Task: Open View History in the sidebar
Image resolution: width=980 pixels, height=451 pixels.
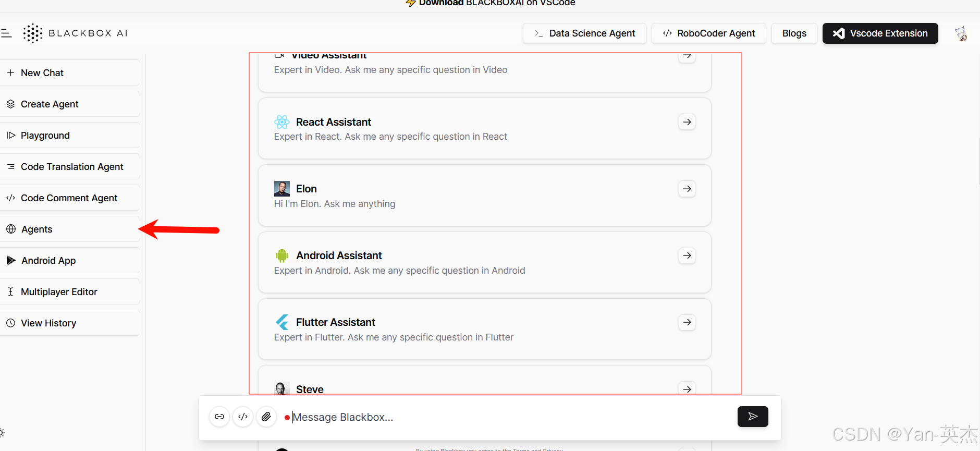Action: pos(70,323)
